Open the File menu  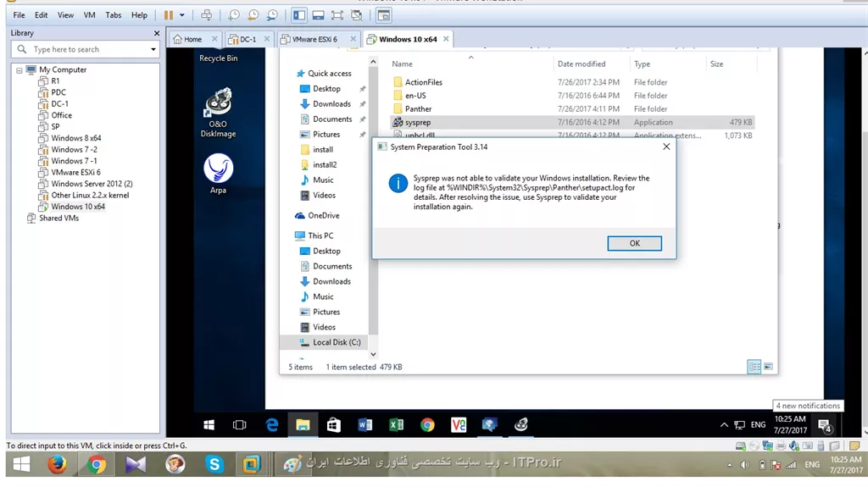pos(19,15)
